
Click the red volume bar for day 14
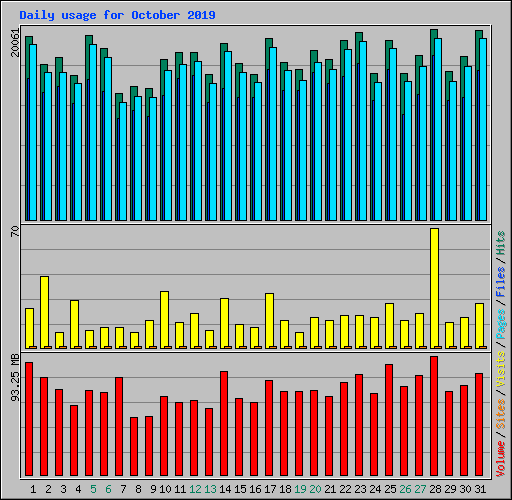click(224, 423)
